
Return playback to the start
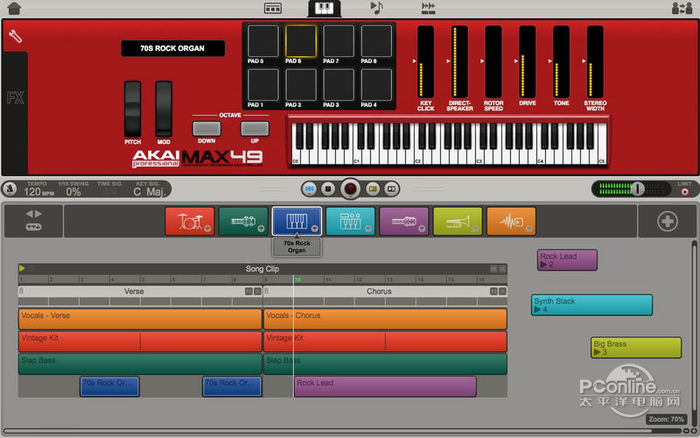[309, 189]
